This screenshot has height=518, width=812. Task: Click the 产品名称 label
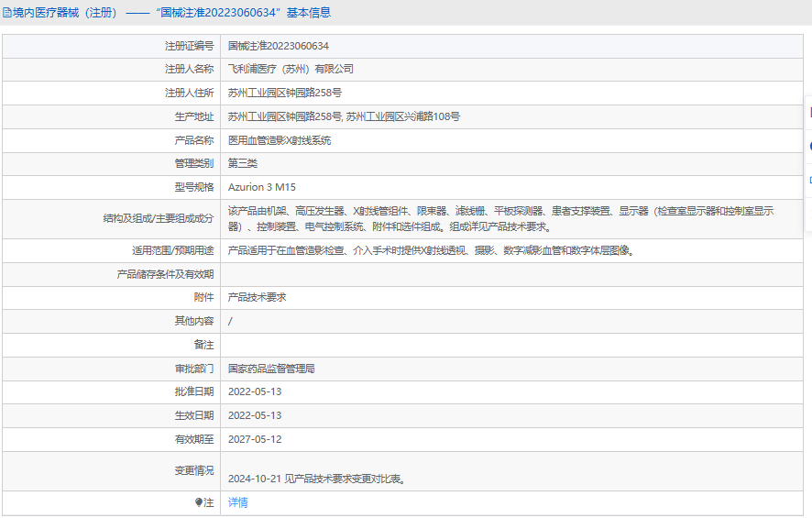[x=194, y=140]
